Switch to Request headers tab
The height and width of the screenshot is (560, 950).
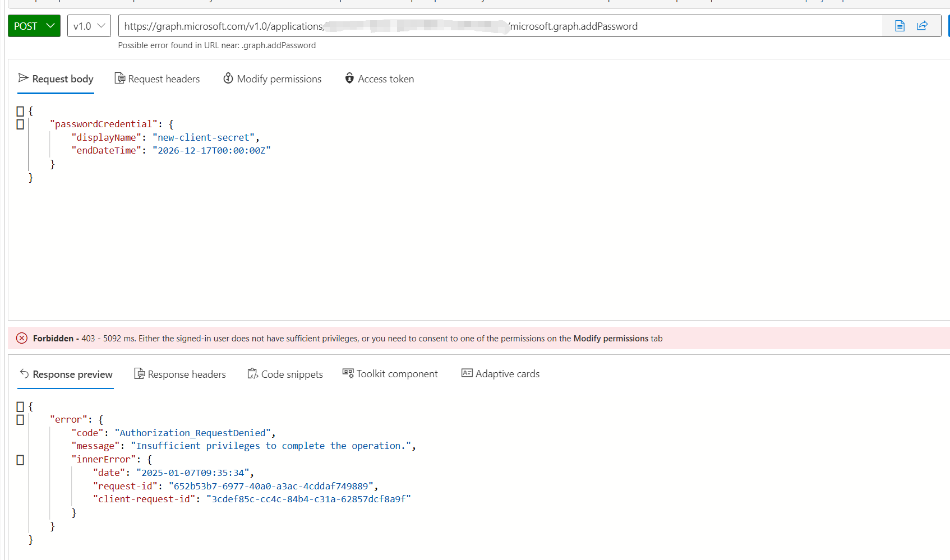(157, 79)
